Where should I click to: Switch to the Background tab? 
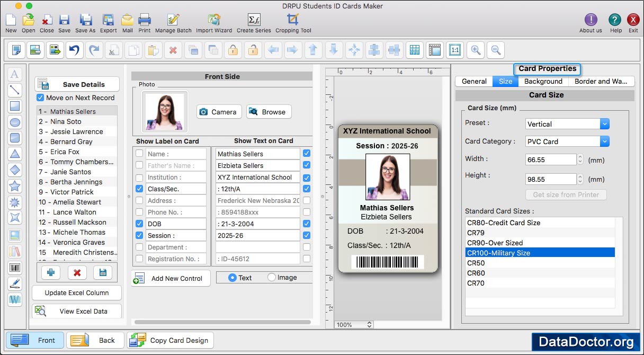pos(543,81)
